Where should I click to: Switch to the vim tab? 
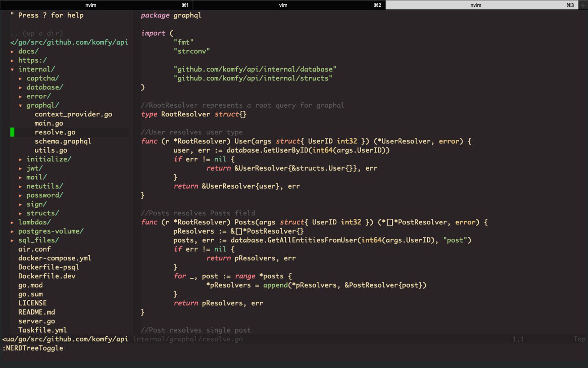(x=289, y=5)
